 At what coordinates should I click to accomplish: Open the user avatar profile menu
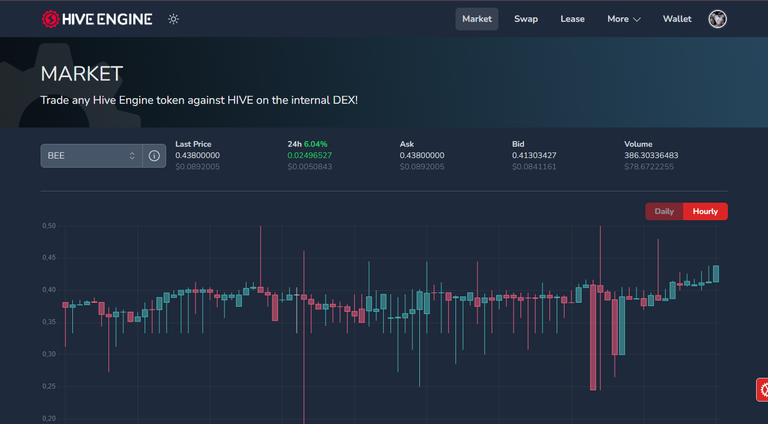(x=718, y=19)
